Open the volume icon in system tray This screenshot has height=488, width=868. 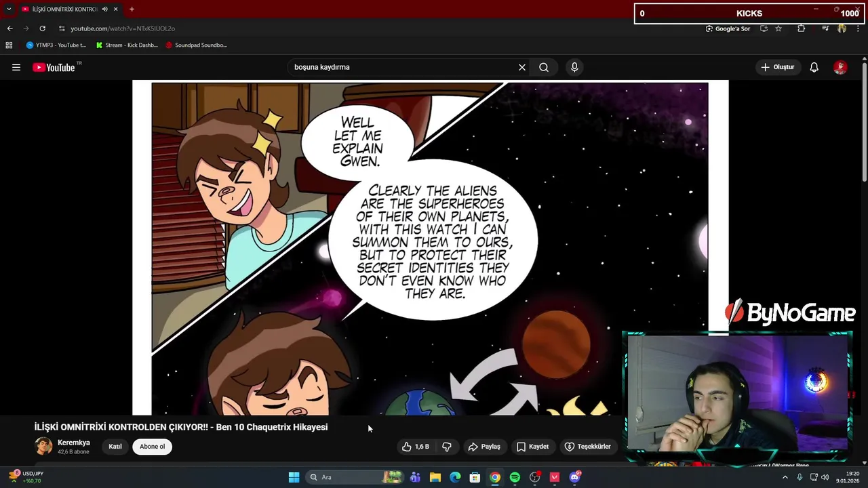pyautogui.click(x=825, y=477)
